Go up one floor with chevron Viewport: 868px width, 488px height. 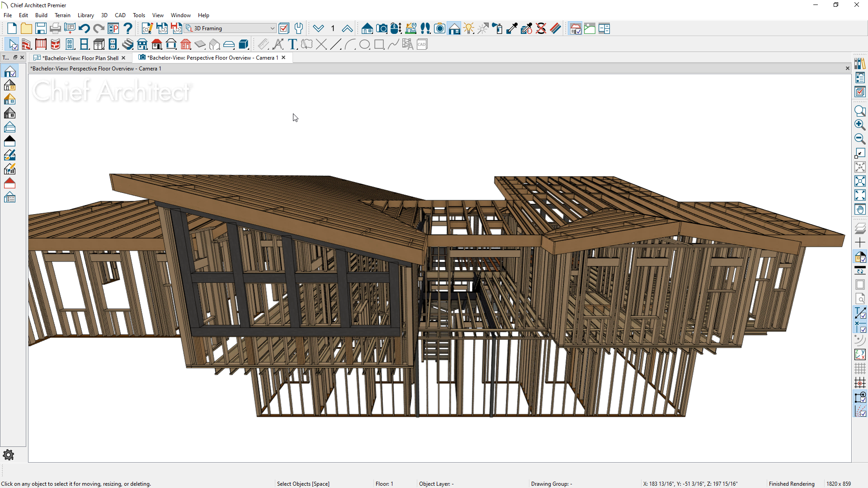pyautogui.click(x=347, y=28)
